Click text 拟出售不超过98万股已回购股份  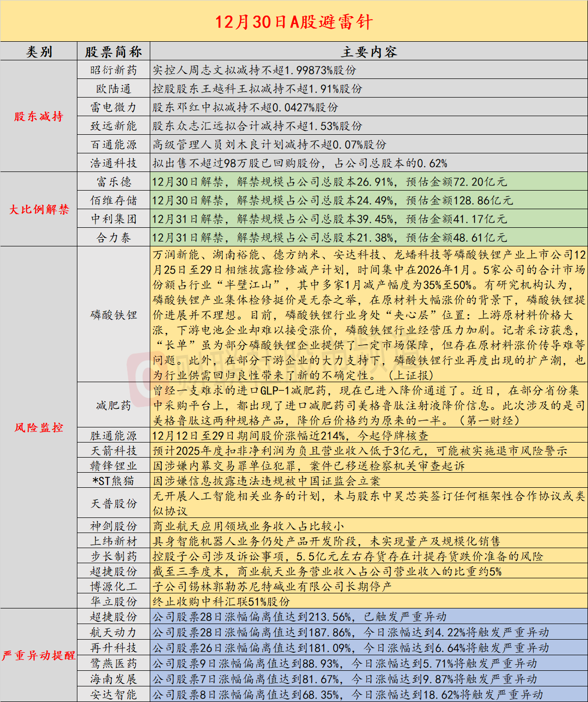coord(237,163)
